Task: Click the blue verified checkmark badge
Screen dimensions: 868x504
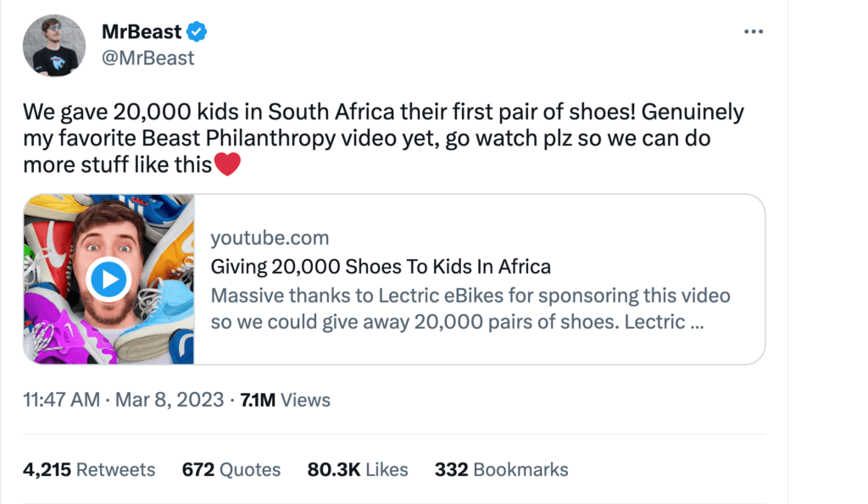Action: coord(198,33)
